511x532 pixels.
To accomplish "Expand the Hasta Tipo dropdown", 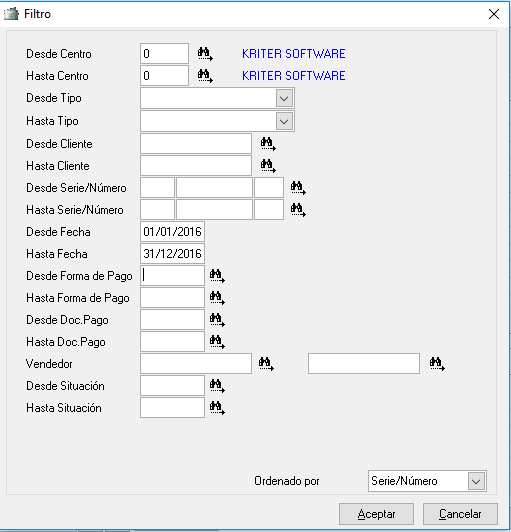I will click(x=284, y=121).
